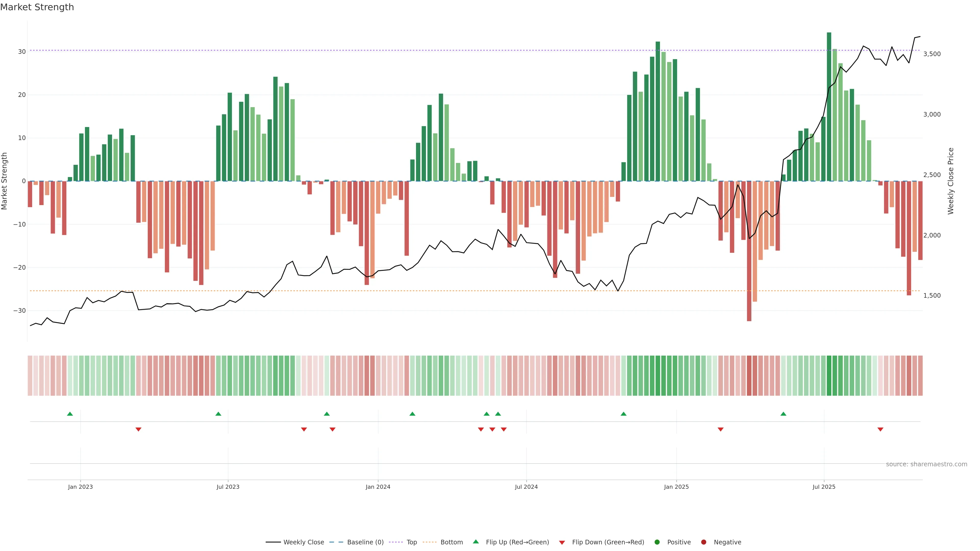Viewport: 980px width, 551px height.
Task: Click the flip-up triangle just before Jul 2023
Action: 218,414
